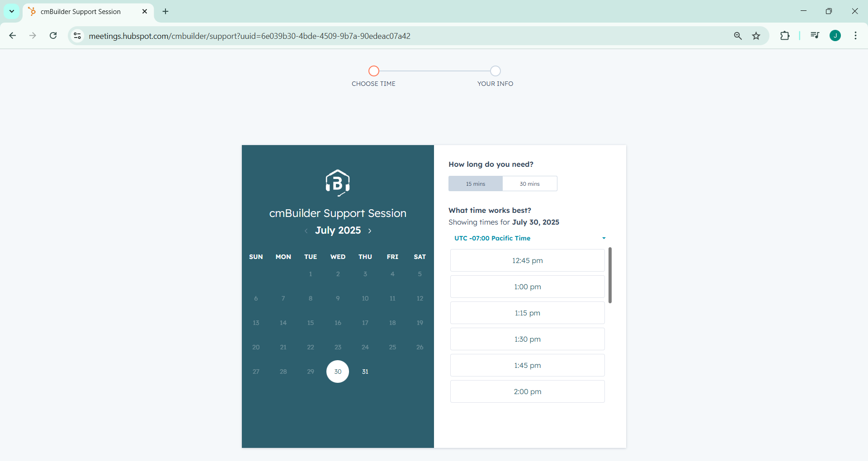Open a new browser tab
The width and height of the screenshot is (868, 461).
coord(165,11)
